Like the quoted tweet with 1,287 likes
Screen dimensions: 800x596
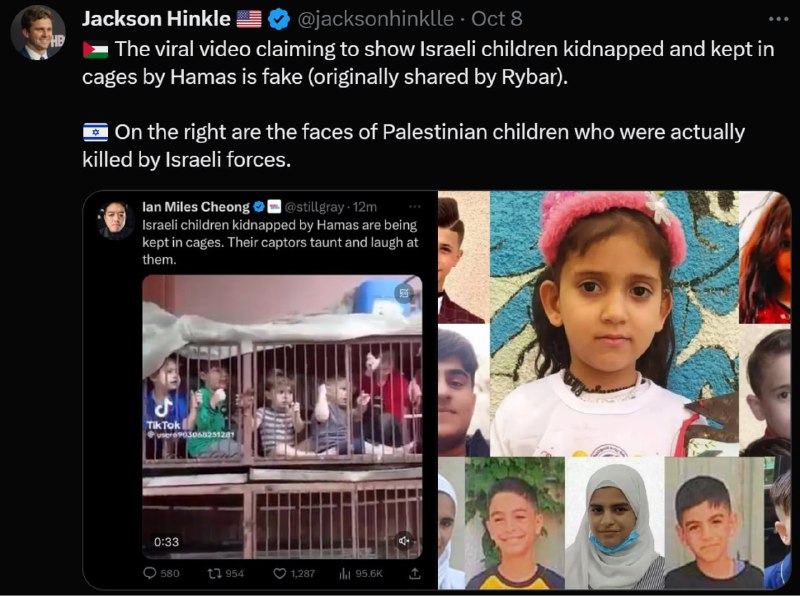tap(280, 573)
